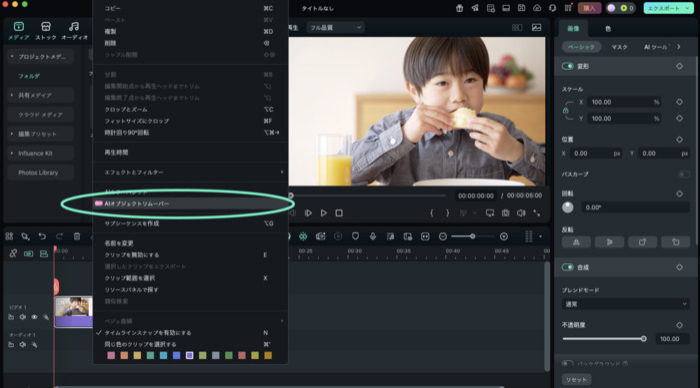Click the 不透明度 slider handle

click(643, 339)
